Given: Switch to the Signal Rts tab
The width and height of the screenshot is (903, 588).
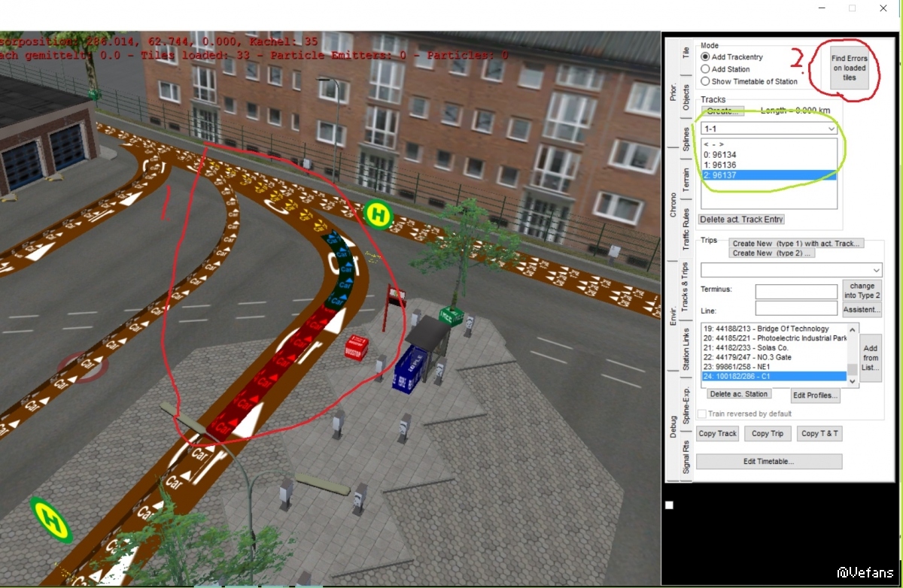Looking at the screenshot, I should click(686, 457).
